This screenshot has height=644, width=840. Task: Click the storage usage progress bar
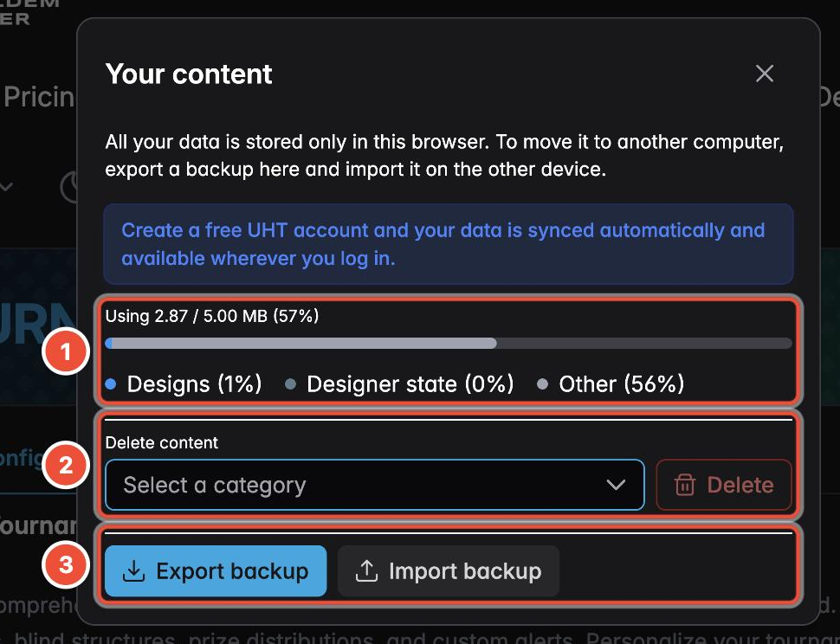449,343
